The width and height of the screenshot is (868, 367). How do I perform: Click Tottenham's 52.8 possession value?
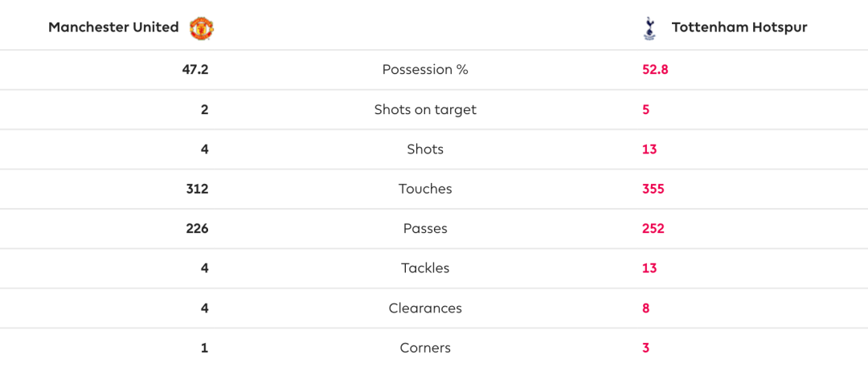[656, 70]
